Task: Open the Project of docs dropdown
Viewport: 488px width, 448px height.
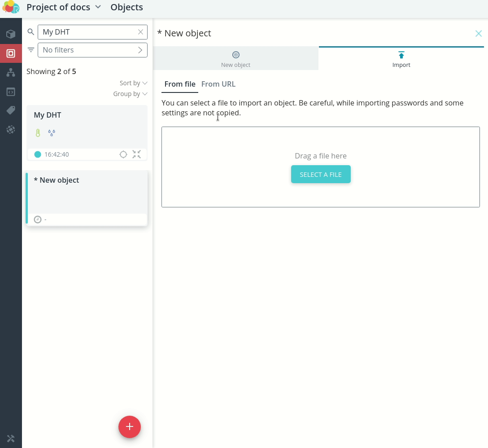Action: pyautogui.click(x=64, y=7)
